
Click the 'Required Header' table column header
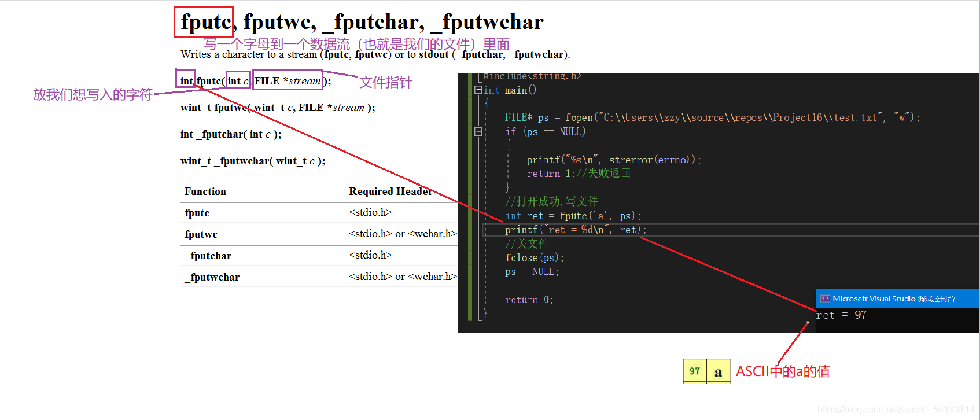[390, 191]
